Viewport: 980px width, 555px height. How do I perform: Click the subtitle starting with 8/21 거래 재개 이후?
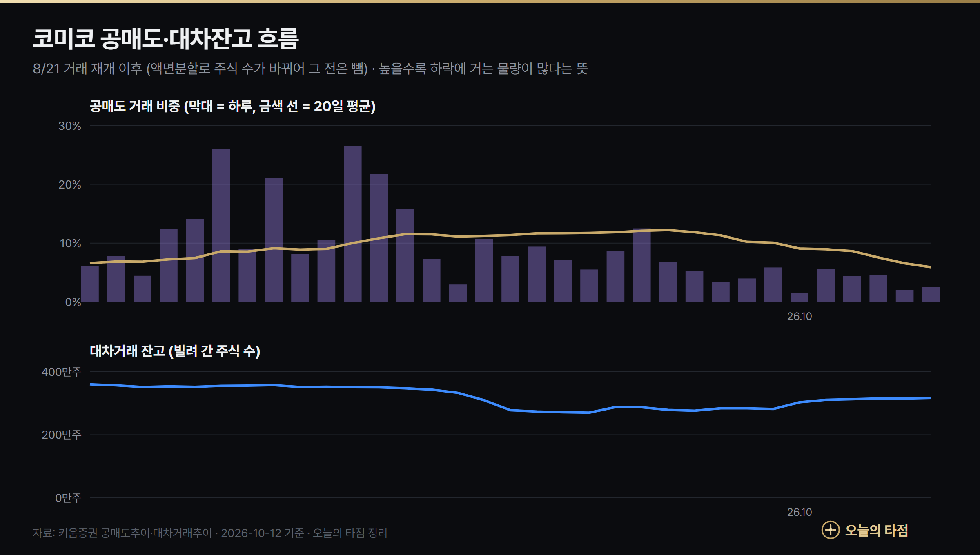310,69
